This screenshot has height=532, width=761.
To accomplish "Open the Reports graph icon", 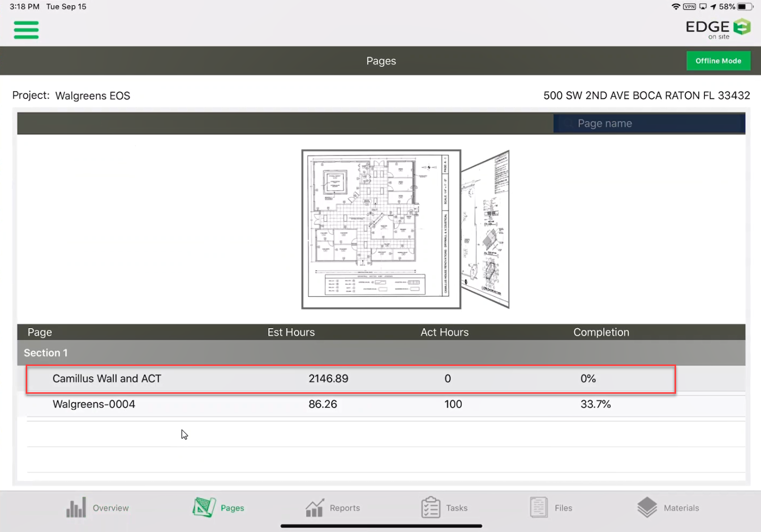I will click(314, 507).
